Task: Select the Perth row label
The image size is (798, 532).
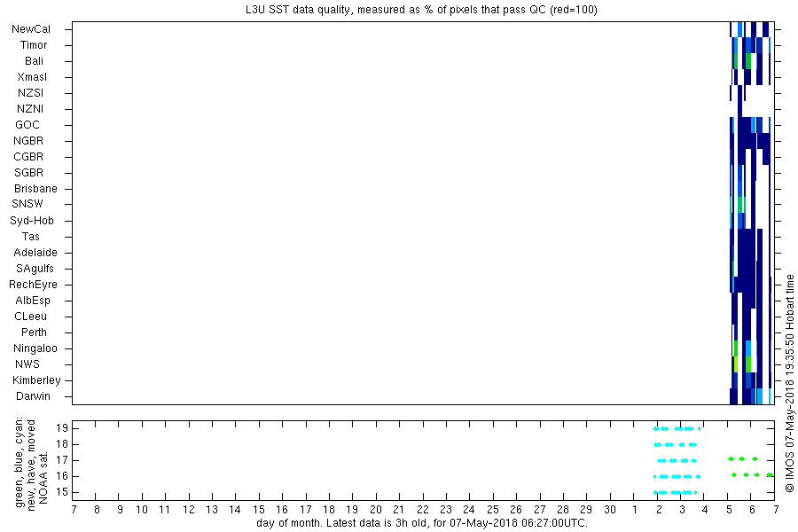Action: 34,332
